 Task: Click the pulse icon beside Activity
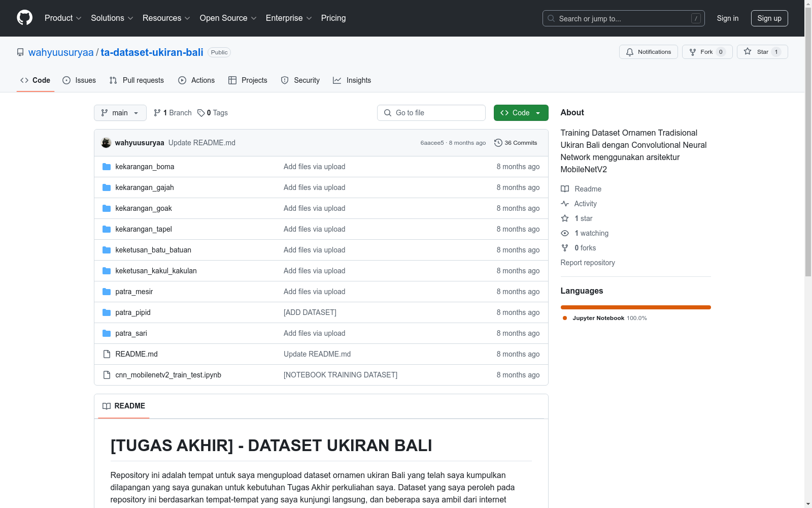coord(565,204)
